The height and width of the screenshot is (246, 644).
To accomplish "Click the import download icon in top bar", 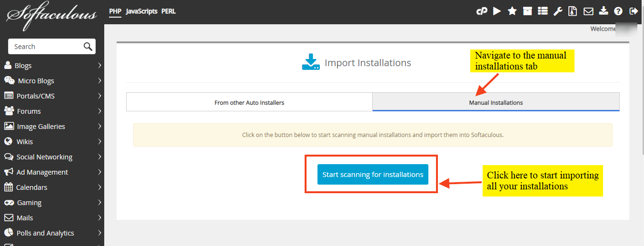I will click(x=604, y=11).
